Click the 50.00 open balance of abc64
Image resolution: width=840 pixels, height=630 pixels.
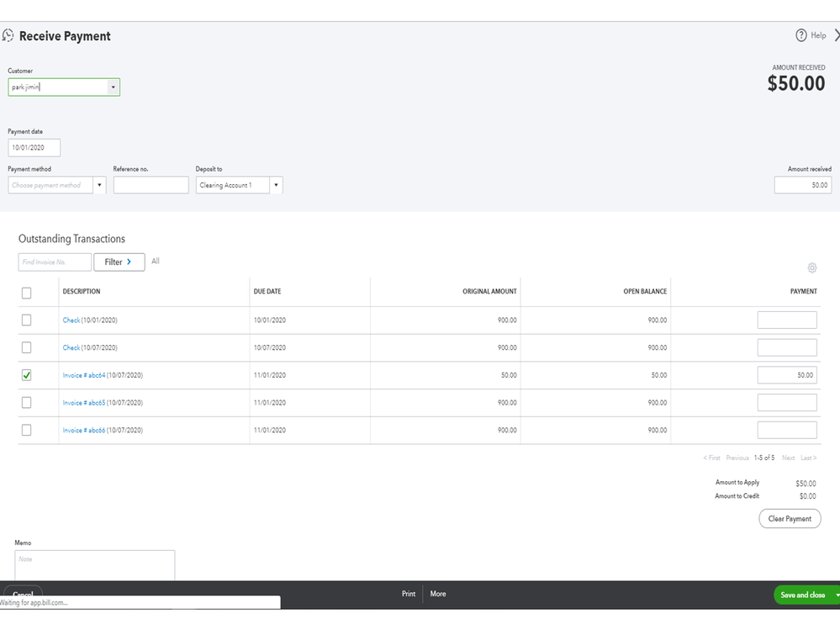(x=659, y=375)
